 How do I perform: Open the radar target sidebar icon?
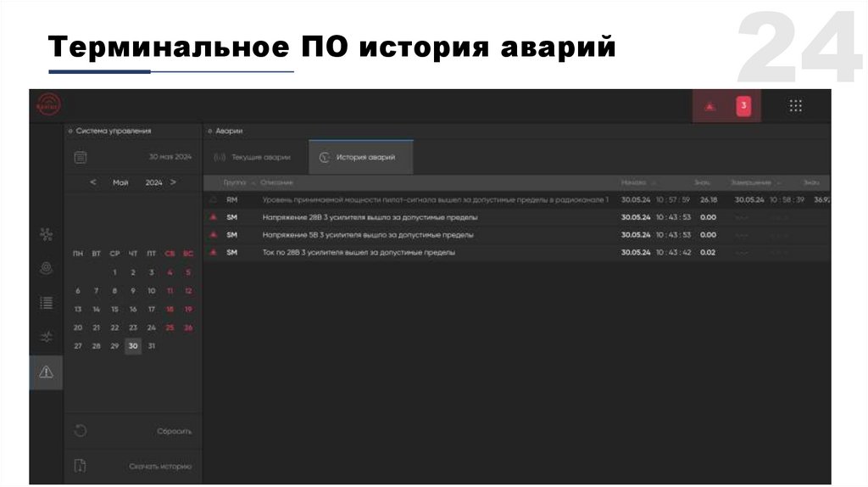click(x=47, y=268)
